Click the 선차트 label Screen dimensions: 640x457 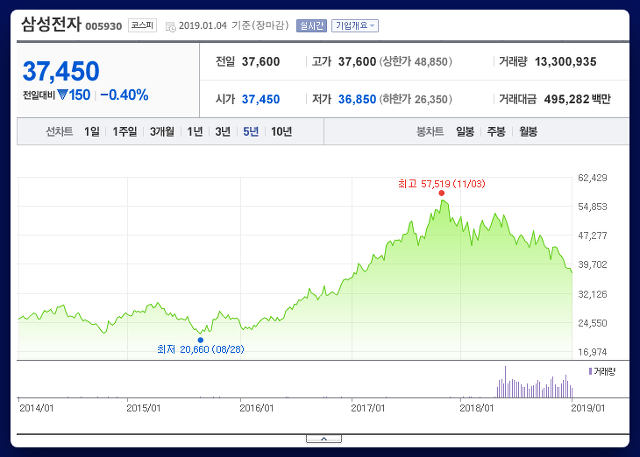(59, 132)
